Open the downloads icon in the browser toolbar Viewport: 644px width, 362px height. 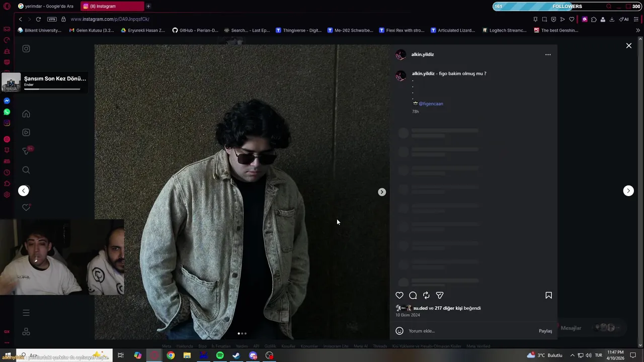click(x=612, y=19)
